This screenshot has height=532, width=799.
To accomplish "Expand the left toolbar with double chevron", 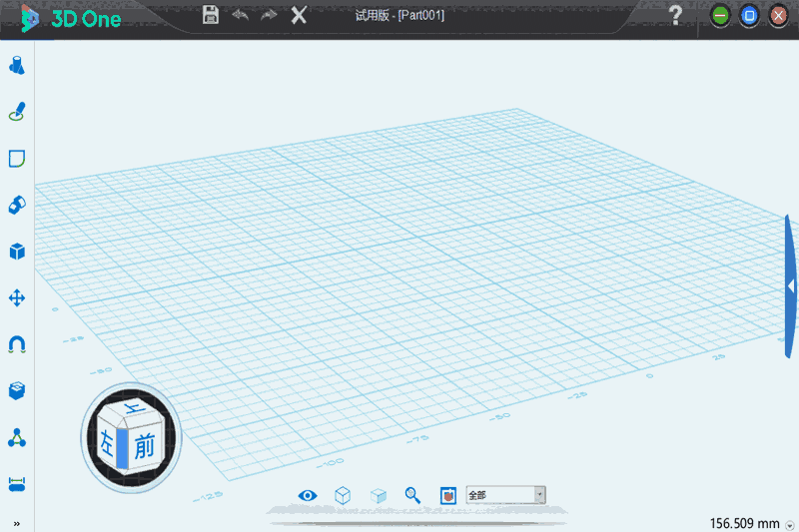I will pos(16,524).
